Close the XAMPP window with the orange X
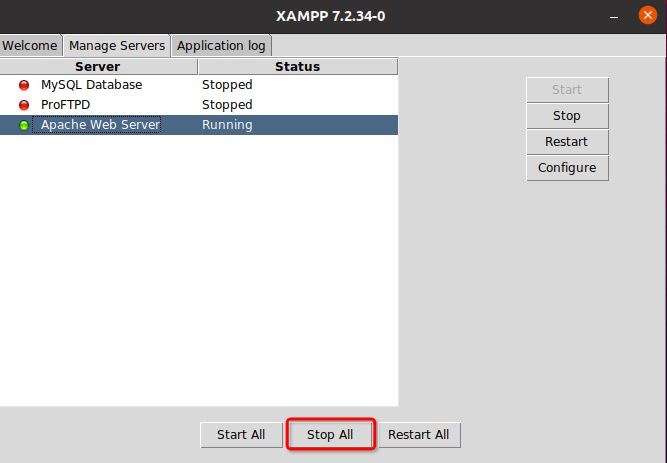The height and width of the screenshot is (463, 667). point(647,15)
